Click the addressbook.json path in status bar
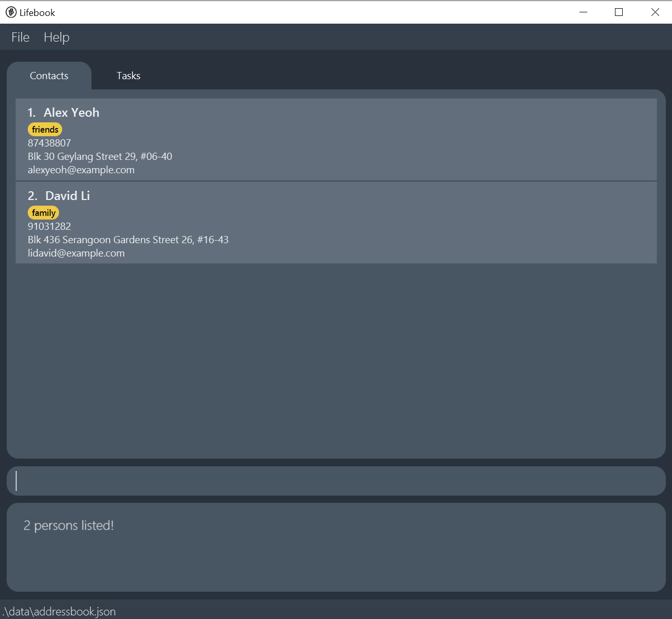The image size is (672, 619). [60, 611]
